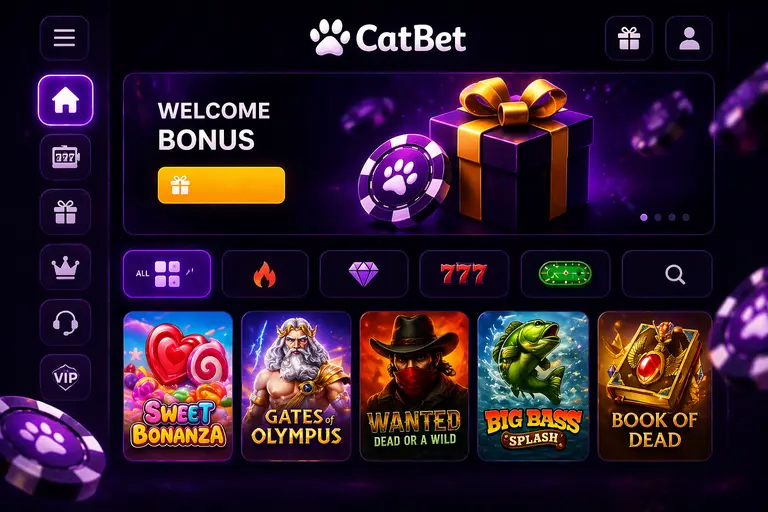This screenshot has width=768, height=512.
Task: Open the slot machine 777 sidebar icon
Action: click(65, 157)
